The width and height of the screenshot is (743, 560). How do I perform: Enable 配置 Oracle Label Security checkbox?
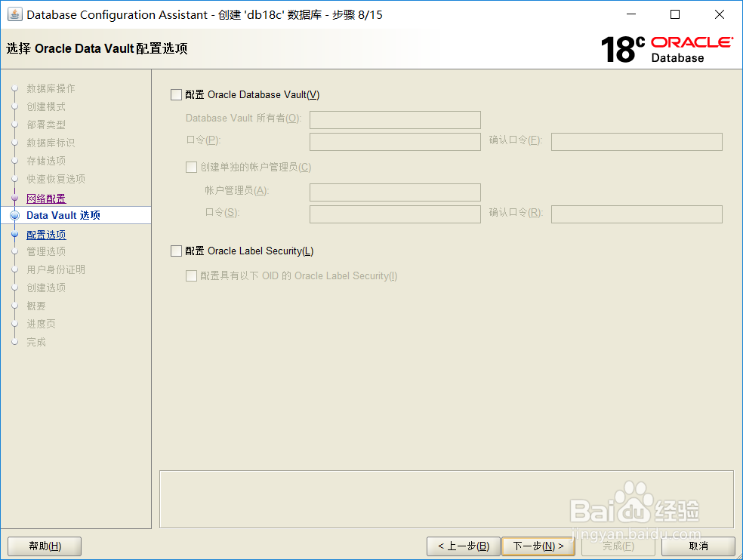(x=176, y=251)
